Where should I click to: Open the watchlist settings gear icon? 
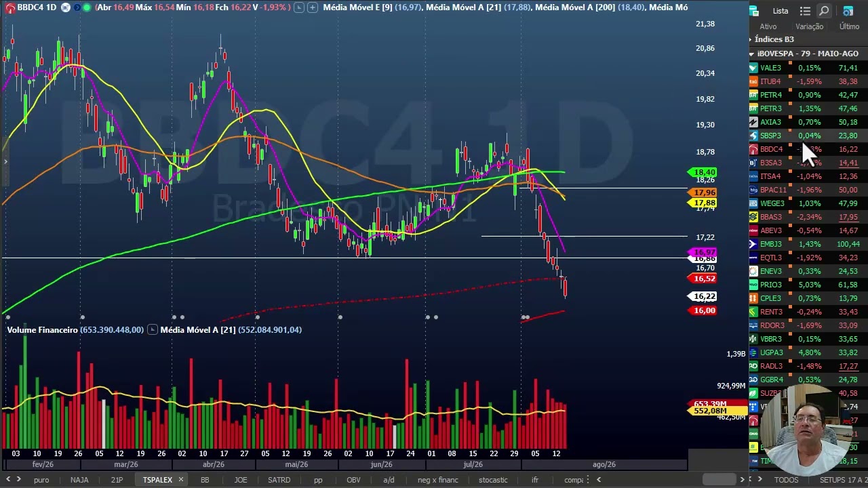tap(848, 11)
